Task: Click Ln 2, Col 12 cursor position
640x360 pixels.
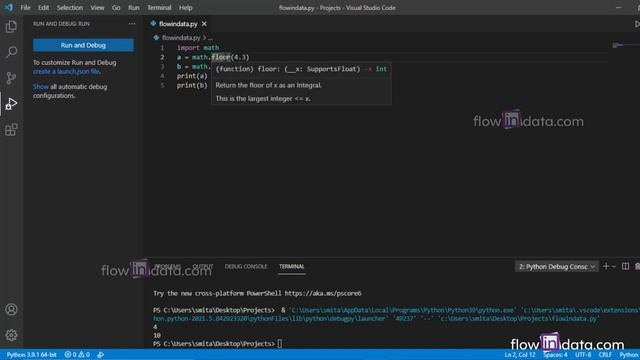Action: click(x=520, y=355)
